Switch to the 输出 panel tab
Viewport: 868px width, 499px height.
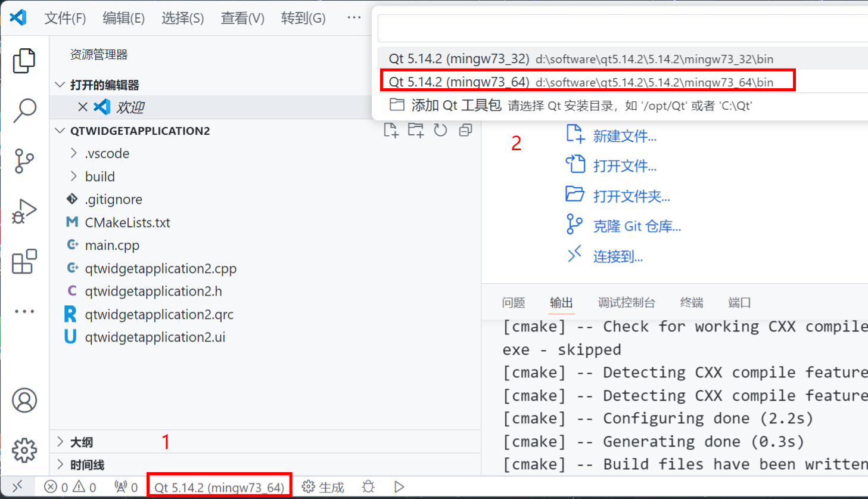561,303
